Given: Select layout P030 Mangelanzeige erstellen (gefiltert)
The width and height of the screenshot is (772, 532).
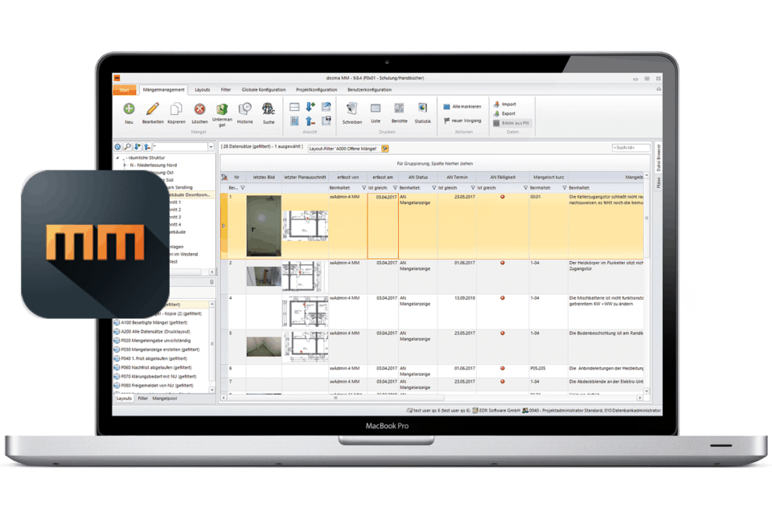Looking at the screenshot, I should pos(157,350).
